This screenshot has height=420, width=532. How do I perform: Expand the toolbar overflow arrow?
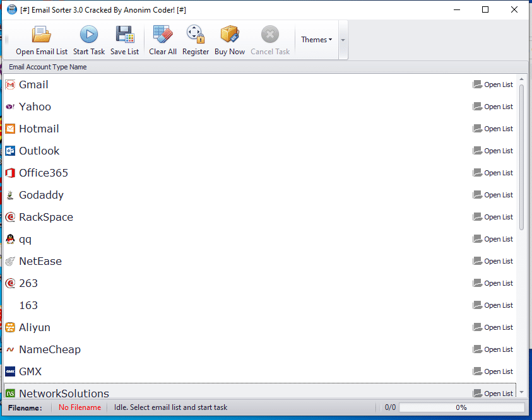point(343,40)
